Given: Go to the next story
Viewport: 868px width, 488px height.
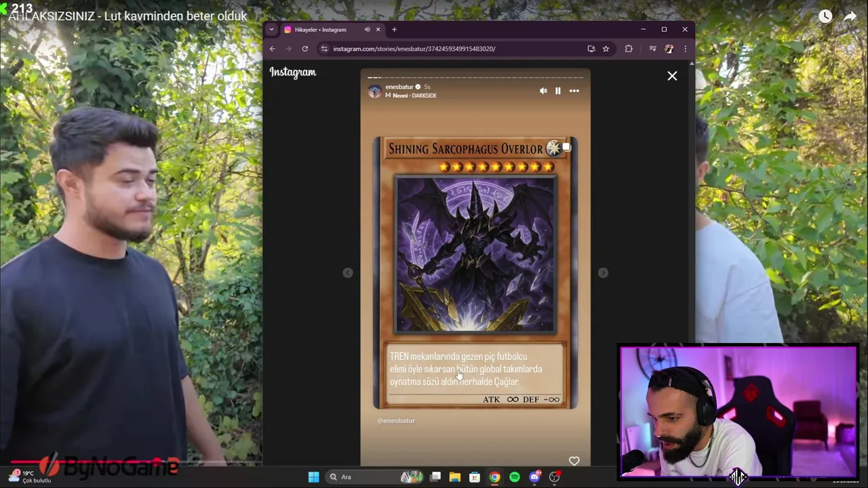Looking at the screenshot, I should click(x=603, y=272).
